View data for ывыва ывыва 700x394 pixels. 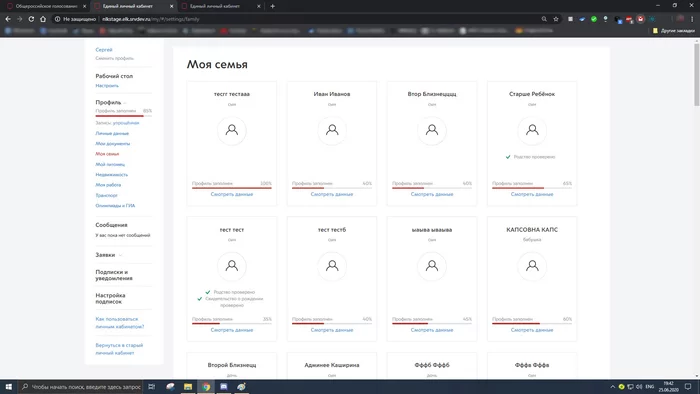pos(432,330)
